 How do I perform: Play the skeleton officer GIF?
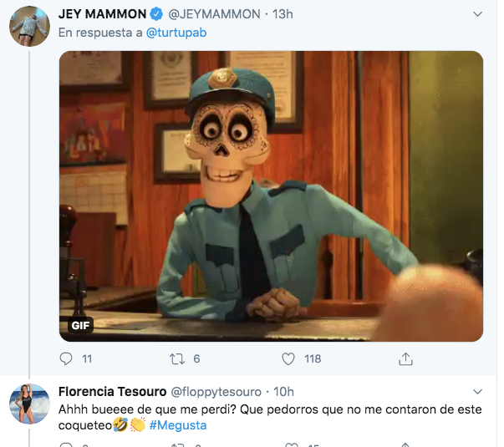pyautogui.click(x=271, y=196)
